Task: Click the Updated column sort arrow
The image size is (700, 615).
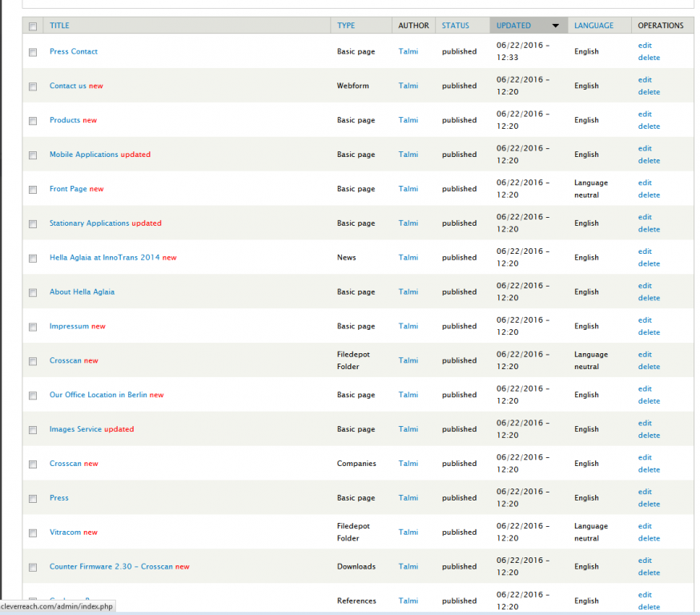Action: pos(555,26)
